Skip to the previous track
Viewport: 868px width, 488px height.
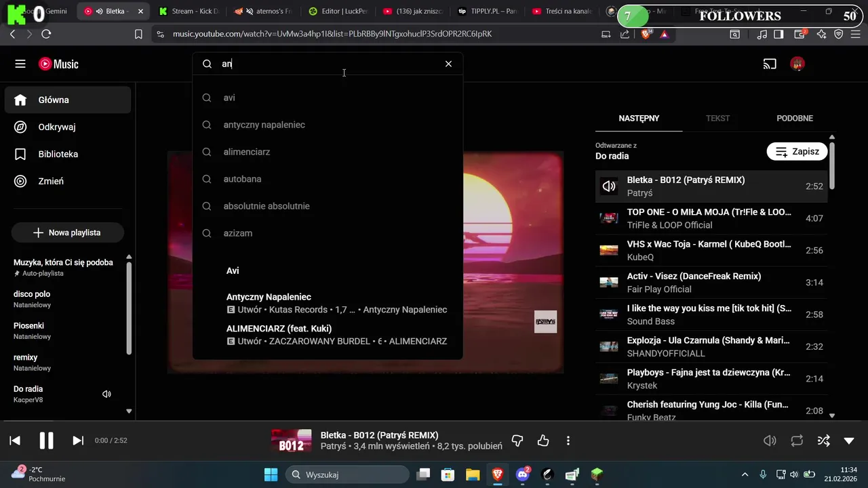click(x=15, y=441)
